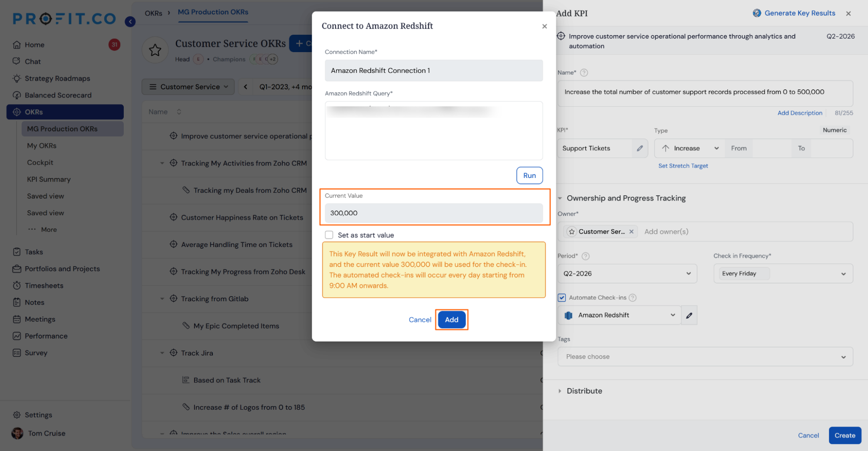Open the Customer Service filter dropdown
Screen dimensions: 868x451
tap(188, 87)
